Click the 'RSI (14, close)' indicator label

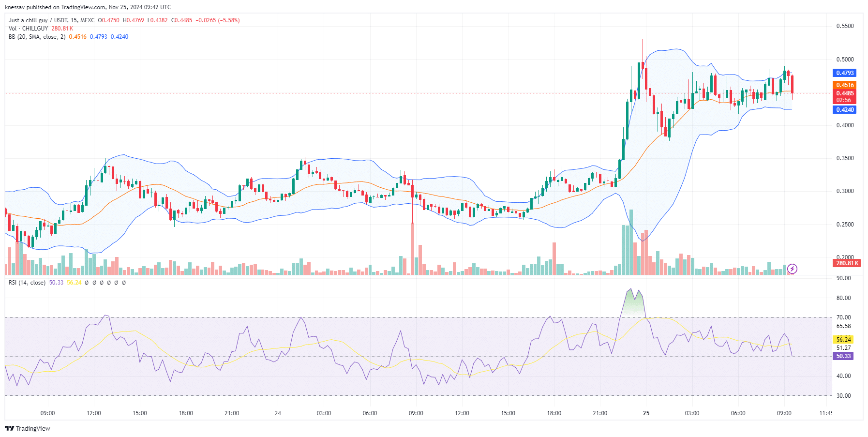coord(27,283)
